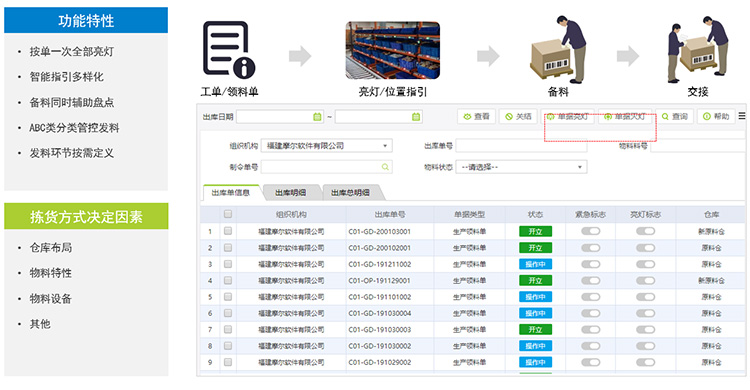Click the 亮灯/位置指引 shelf photo
Screen dimensions: 750x390
coord(393,50)
